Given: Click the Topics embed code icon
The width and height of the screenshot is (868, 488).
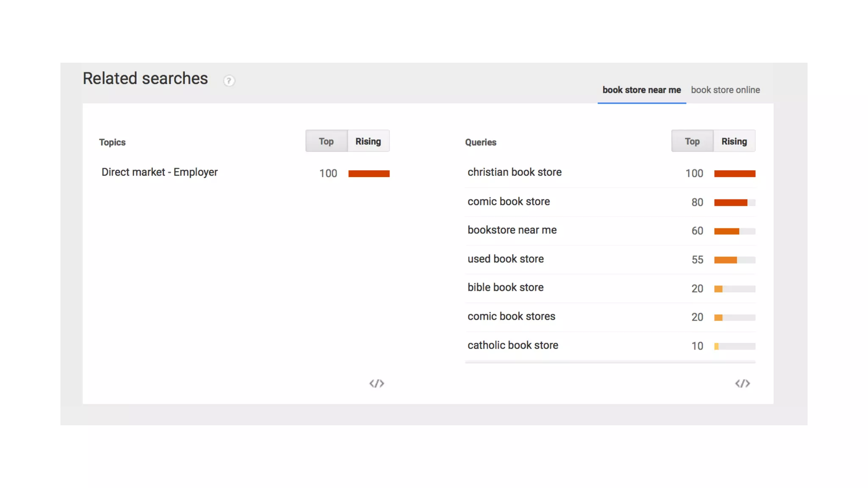Looking at the screenshot, I should [376, 383].
